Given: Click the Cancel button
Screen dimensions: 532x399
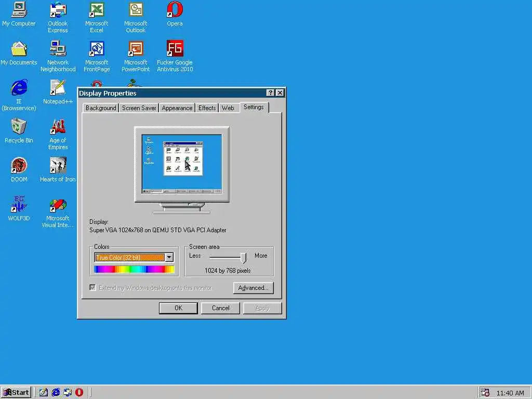Looking at the screenshot, I should [x=220, y=308].
